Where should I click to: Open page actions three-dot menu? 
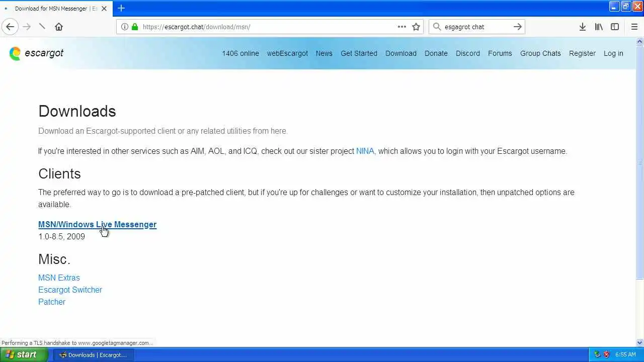(x=401, y=27)
